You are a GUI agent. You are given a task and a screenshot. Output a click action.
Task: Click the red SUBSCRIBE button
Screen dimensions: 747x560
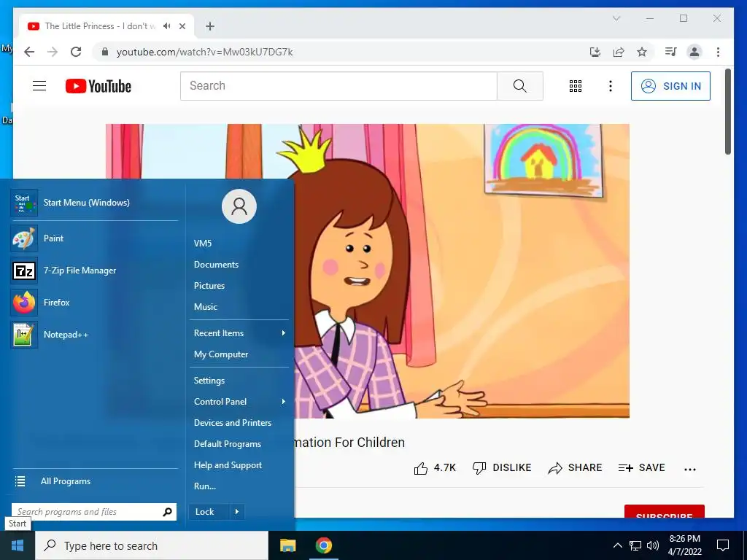[664, 511]
